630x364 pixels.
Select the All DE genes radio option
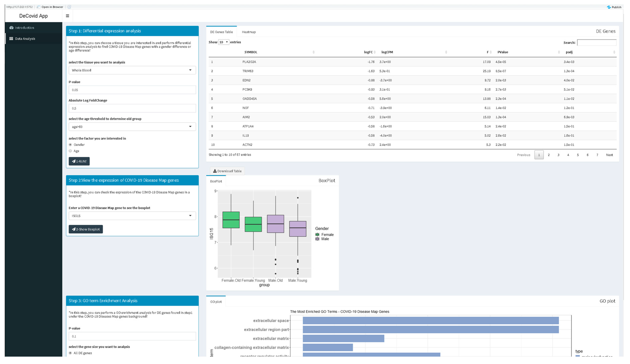coord(70,353)
